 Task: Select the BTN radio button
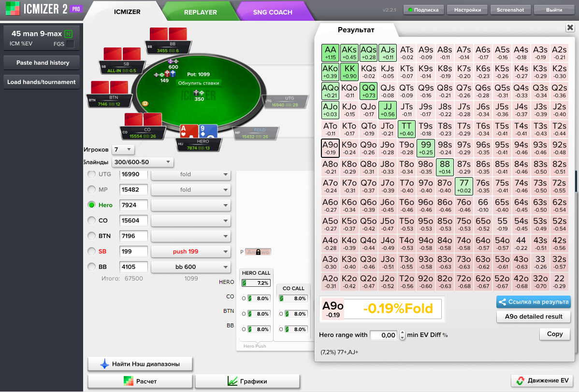tap(91, 236)
